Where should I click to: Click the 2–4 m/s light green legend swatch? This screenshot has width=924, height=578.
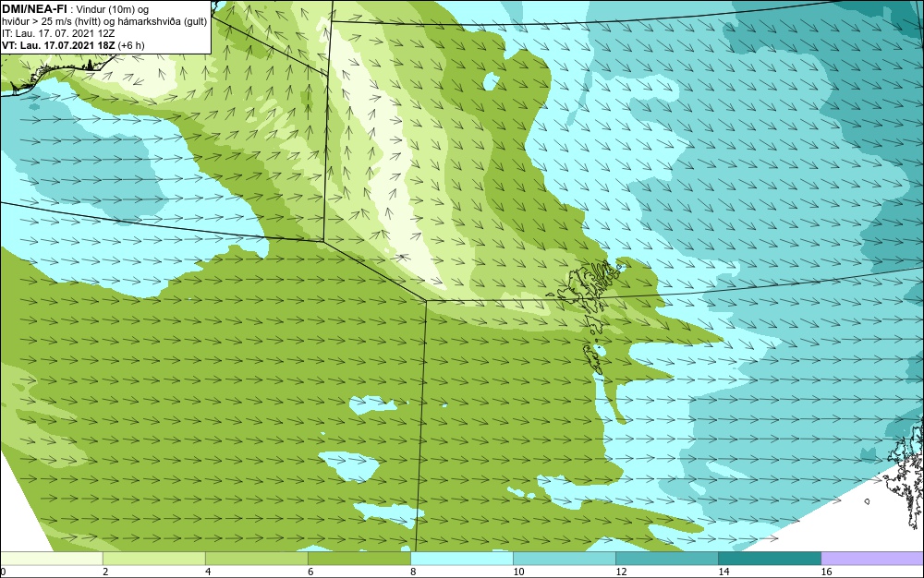[154, 559]
